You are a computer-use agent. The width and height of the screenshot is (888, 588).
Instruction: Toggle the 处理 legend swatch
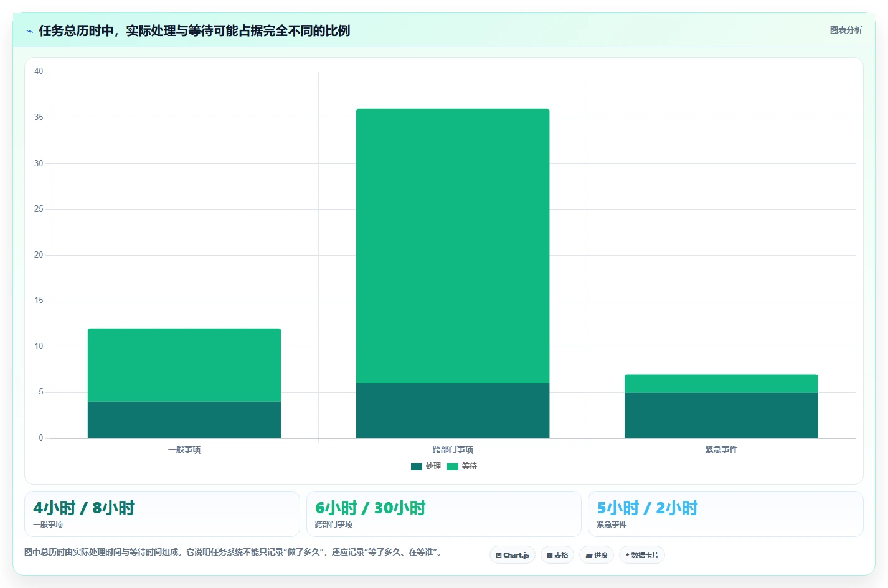click(417, 467)
